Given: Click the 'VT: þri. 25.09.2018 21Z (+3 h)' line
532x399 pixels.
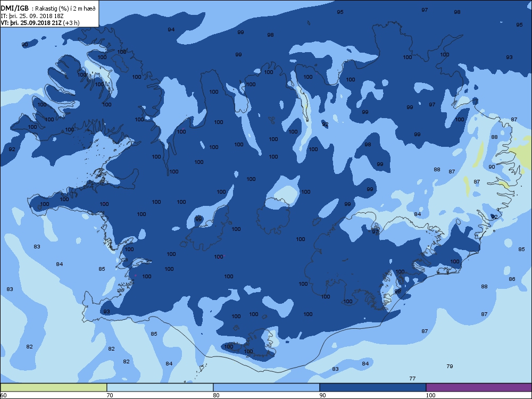Looking at the screenshot, I should pos(40,23).
